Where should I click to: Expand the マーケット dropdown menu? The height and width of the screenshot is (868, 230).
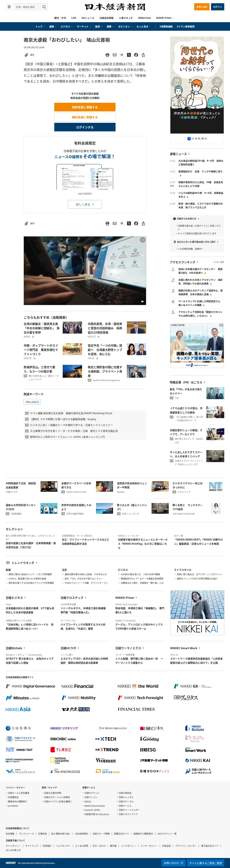click(84, 27)
